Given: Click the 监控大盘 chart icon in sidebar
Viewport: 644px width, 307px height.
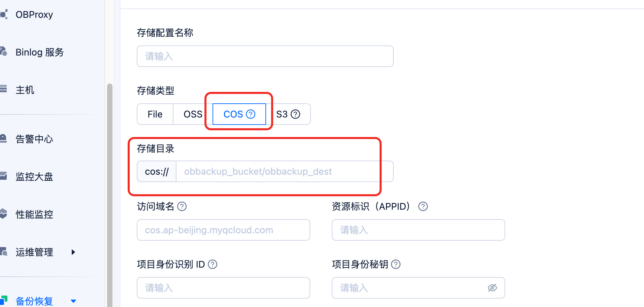Looking at the screenshot, I should (x=3, y=176).
